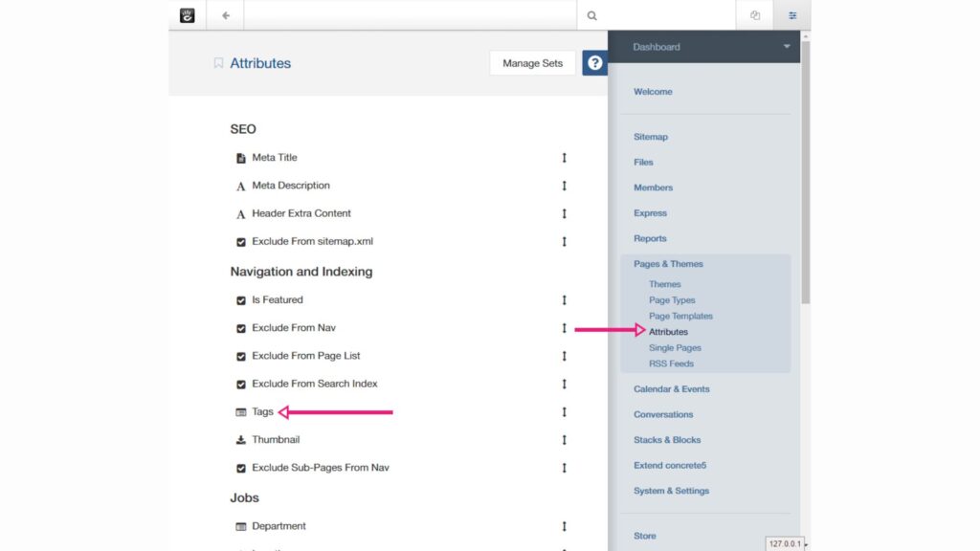Open Extend concrete5 menu item
Screen dimensions: 980x551
tap(670, 466)
